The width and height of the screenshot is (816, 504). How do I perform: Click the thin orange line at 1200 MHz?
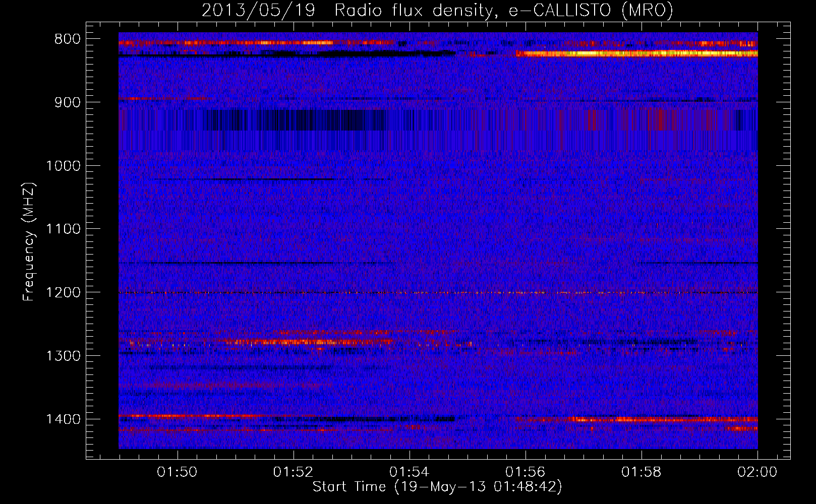(x=438, y=292)
